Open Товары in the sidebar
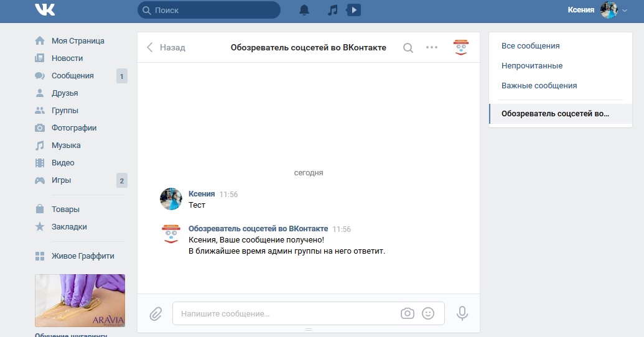Viewport: 644px width, 337px height. click(x=65, y=209)
